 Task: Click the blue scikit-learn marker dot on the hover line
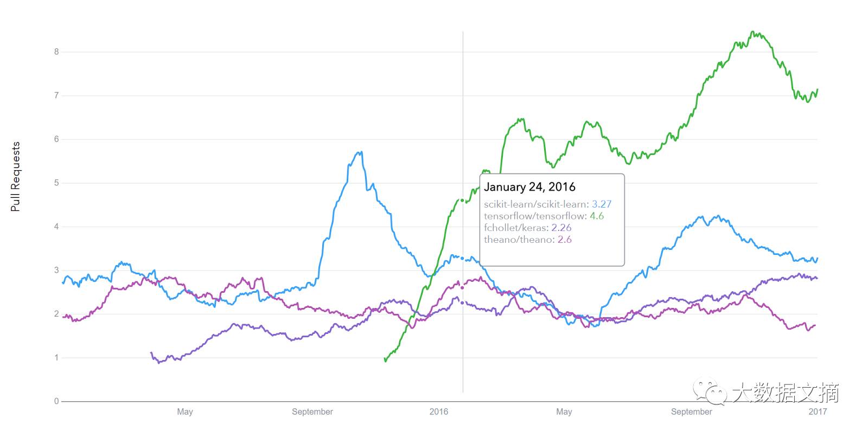462,258
